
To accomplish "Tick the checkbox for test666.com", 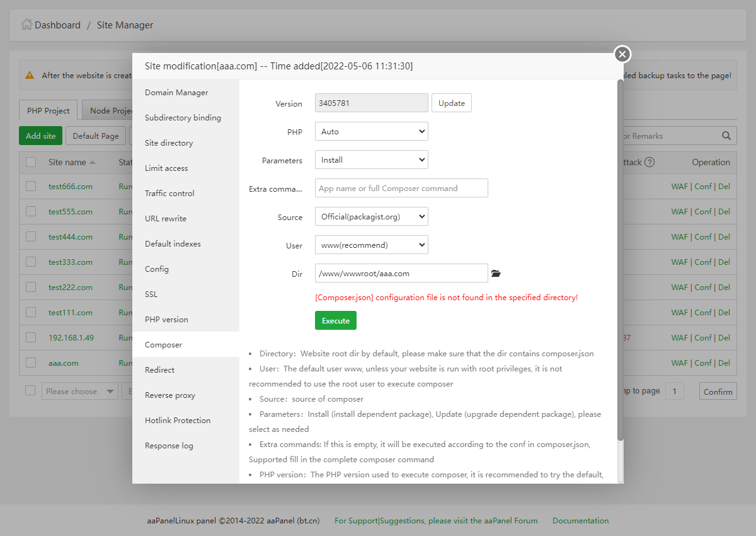I will 31,186.
